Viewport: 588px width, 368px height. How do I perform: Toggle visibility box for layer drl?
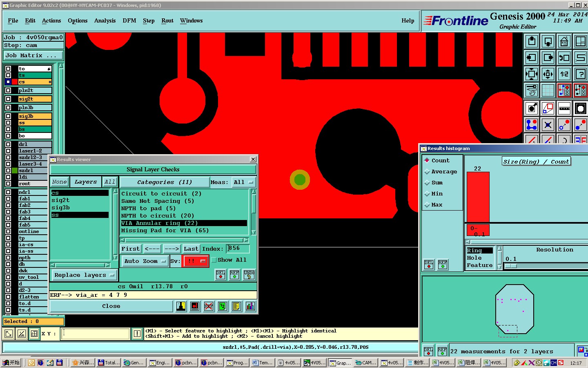point(8,144)
